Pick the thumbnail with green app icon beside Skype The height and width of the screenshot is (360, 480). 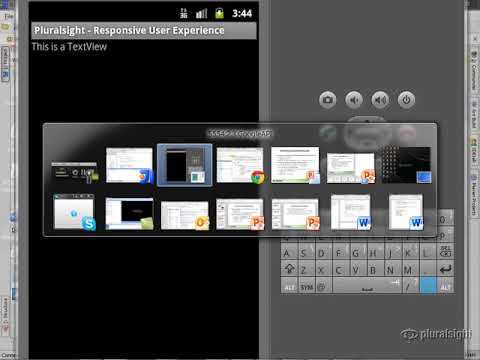[129, 214]
